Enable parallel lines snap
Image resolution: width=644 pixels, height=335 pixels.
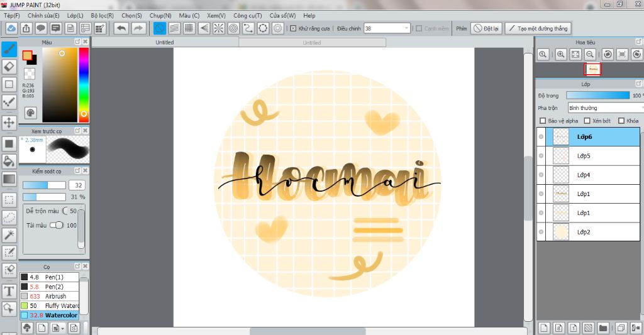point(175,28)
